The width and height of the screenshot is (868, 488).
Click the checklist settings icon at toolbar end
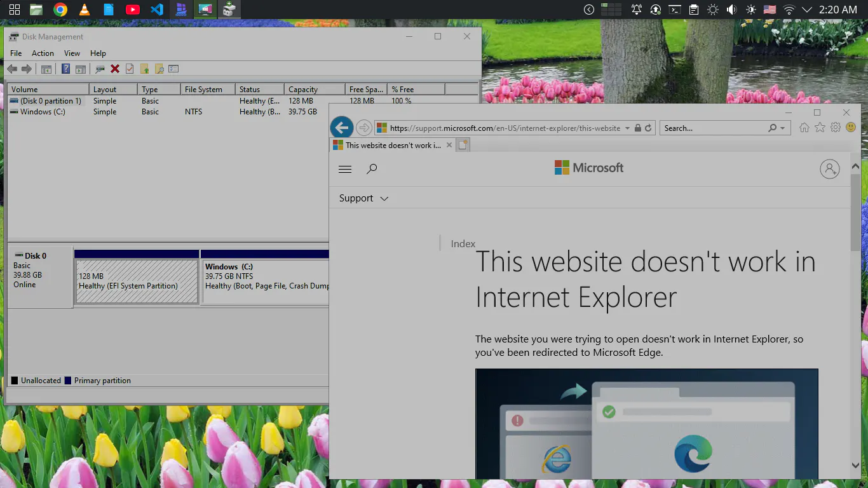coord(173,69)
